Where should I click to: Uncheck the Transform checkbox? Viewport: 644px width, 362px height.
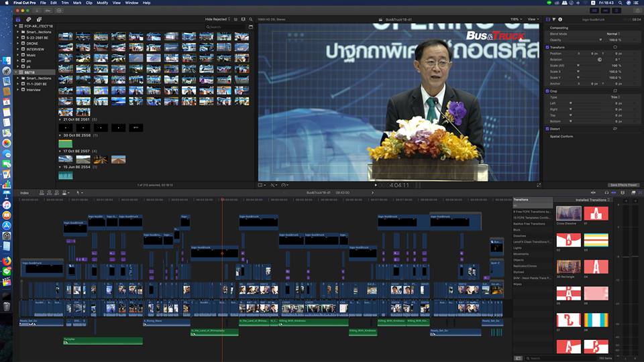[547, 48]
